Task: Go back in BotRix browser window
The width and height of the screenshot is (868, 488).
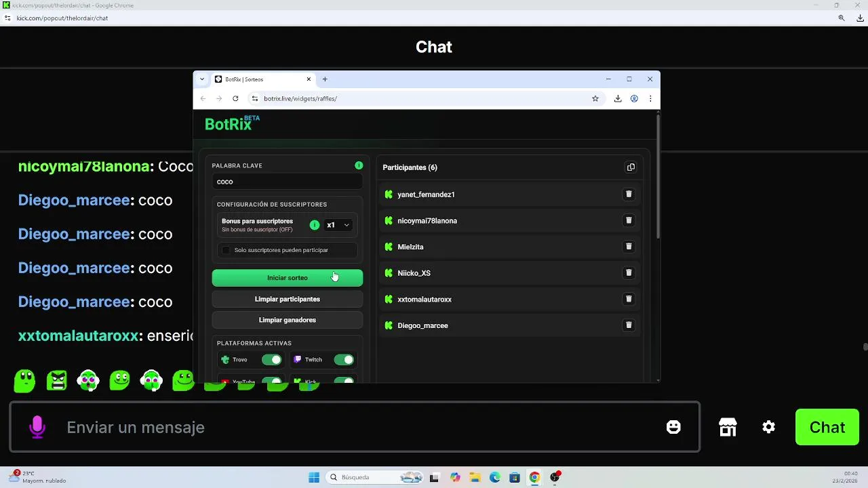Action: coord(203,98)
